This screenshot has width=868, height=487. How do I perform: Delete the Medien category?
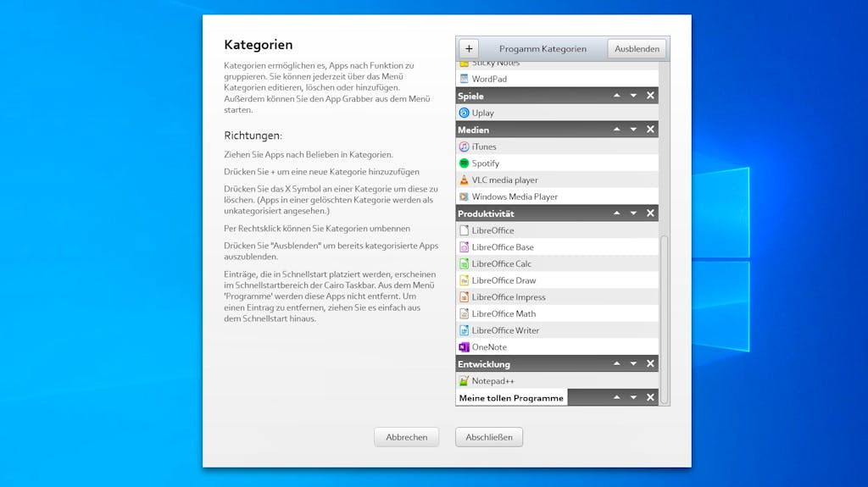(x=650, y=130)
